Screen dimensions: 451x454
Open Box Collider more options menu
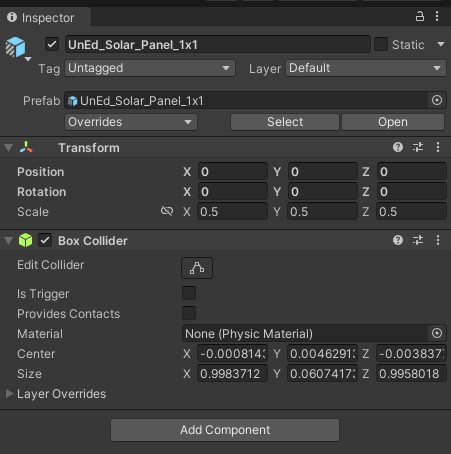[438, 240]
